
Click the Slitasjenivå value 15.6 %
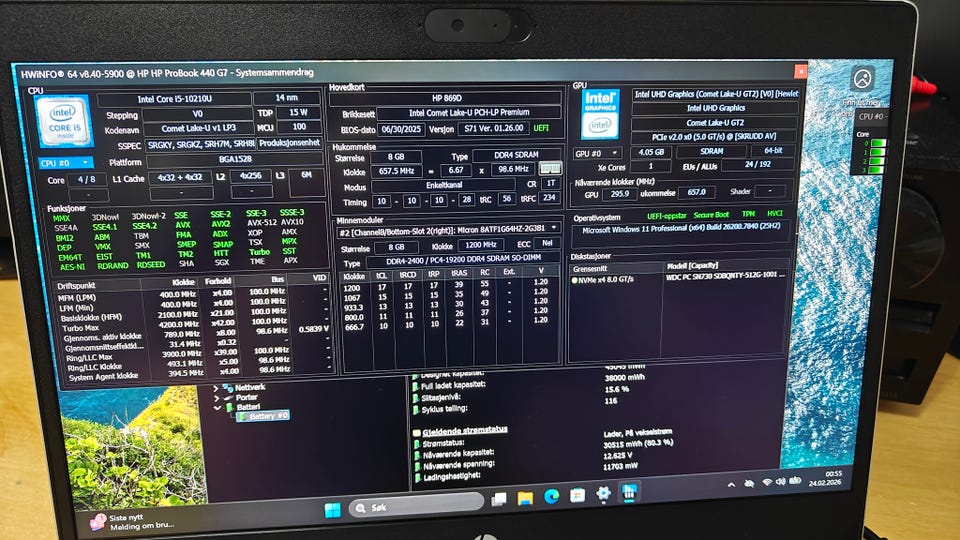click(617, 389)
